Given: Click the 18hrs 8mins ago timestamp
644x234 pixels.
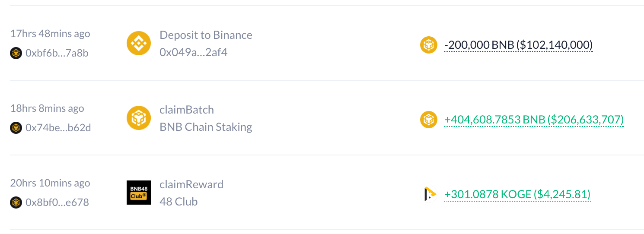Looking at the screenshot, I should (x=47, y=108).
